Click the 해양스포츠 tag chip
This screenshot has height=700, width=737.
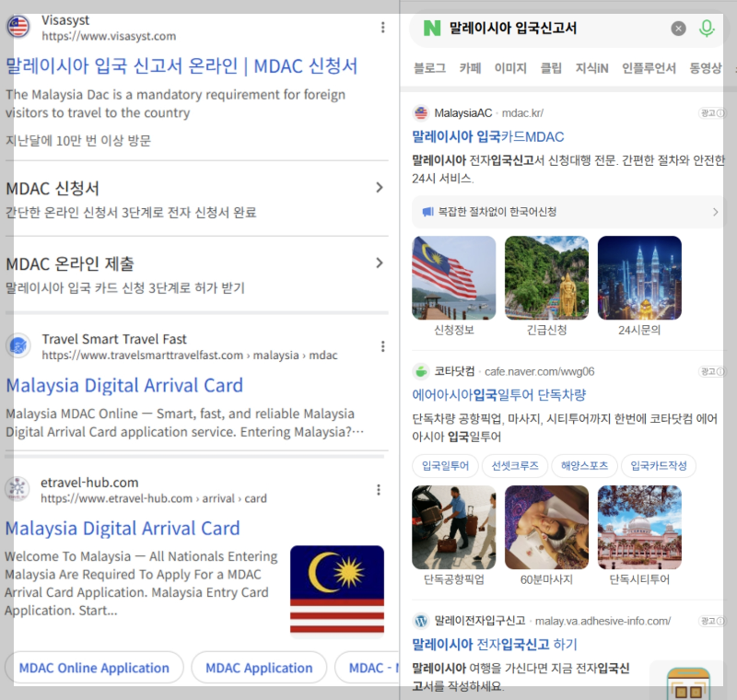tap(584, 466)
